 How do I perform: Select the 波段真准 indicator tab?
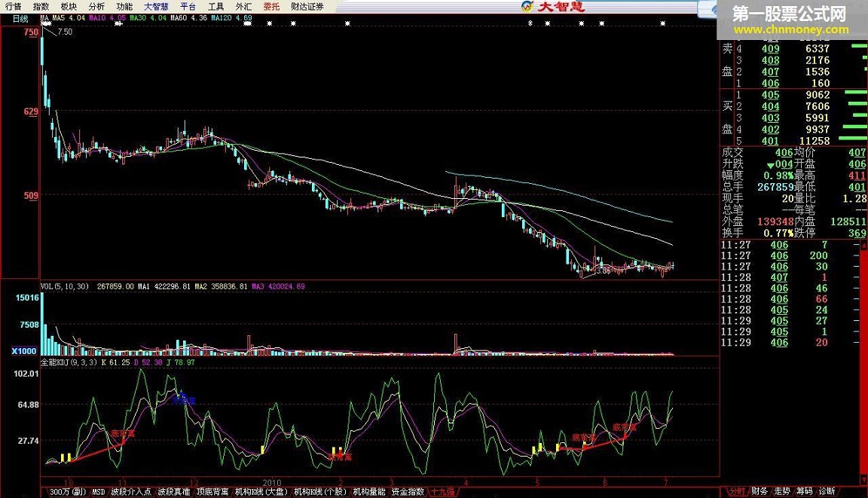coord(174,491)
